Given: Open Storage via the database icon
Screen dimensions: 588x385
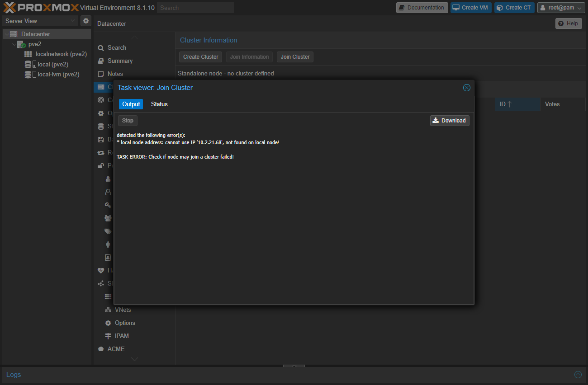Looking at the screenshot, I should 101,126.
